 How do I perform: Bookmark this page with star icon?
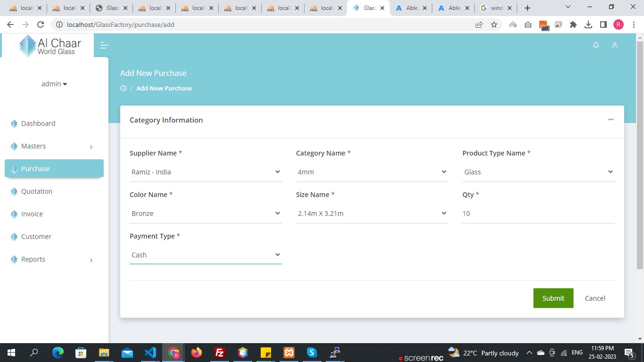pyautogui.click(x=494, y=25)
